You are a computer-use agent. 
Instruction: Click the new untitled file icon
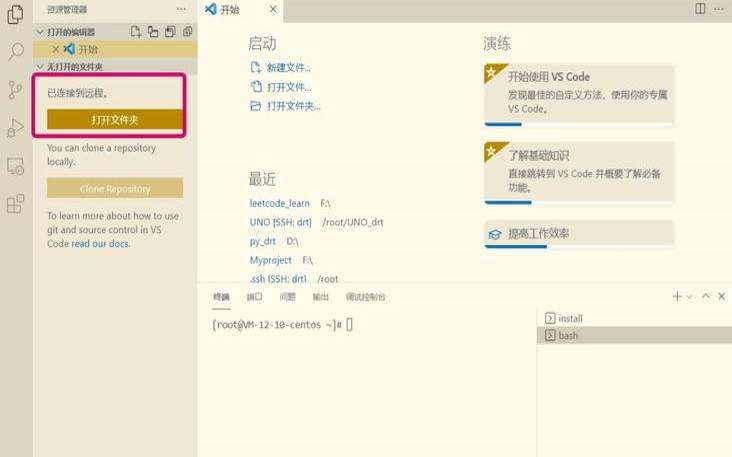click(135, 32)
